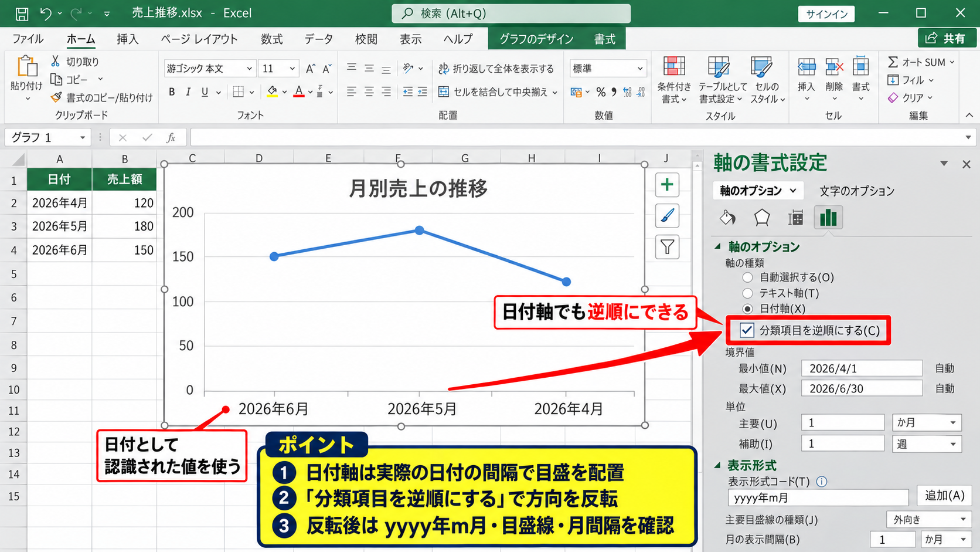This screenshot has height=552, width=980.
Task: Collapse the '軸のオプション' section
Action: click(717, 246)
